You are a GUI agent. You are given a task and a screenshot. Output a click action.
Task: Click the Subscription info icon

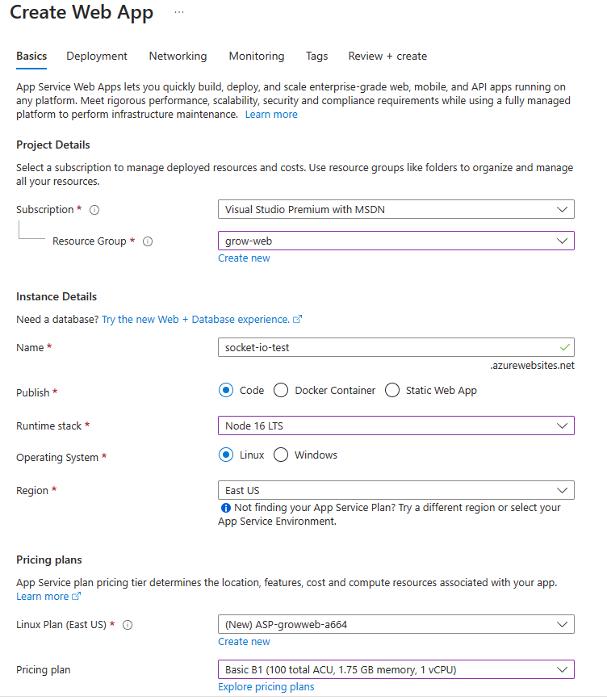[94, 210]
